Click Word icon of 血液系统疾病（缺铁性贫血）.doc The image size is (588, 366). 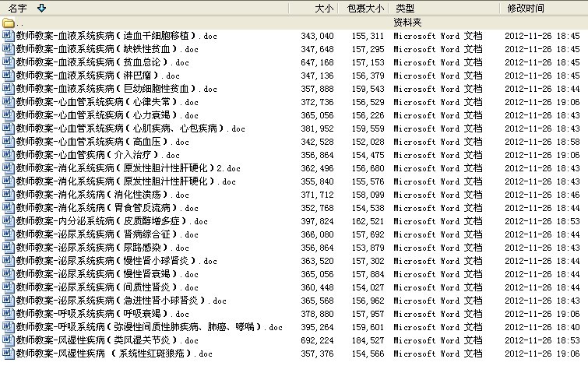(9, 49)
